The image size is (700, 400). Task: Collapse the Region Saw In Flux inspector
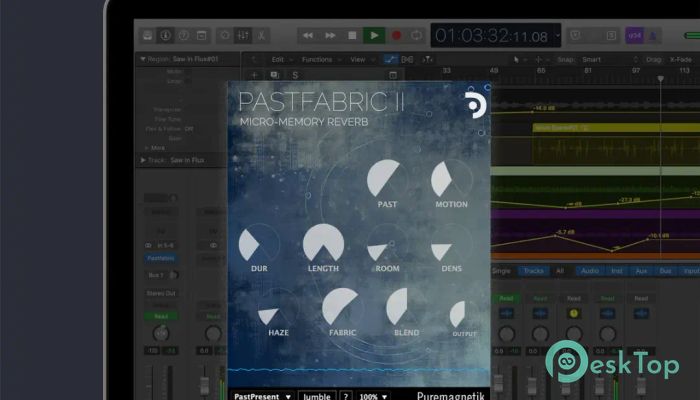143,59
